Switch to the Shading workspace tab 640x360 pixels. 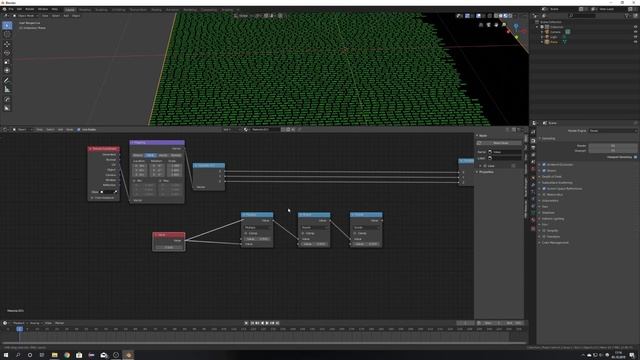pyautogui.click(x=156, y=9)
